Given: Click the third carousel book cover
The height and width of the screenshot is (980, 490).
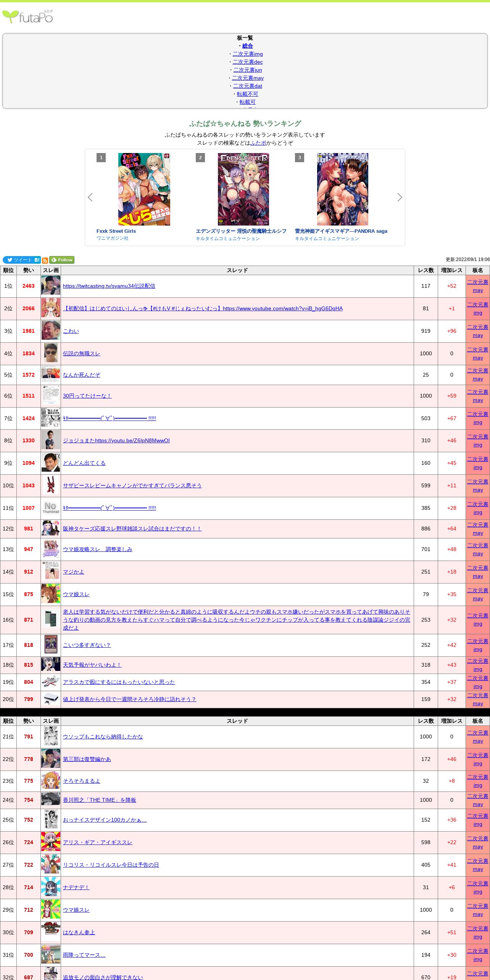Looking at the screenshot, I should click(343, 189).
